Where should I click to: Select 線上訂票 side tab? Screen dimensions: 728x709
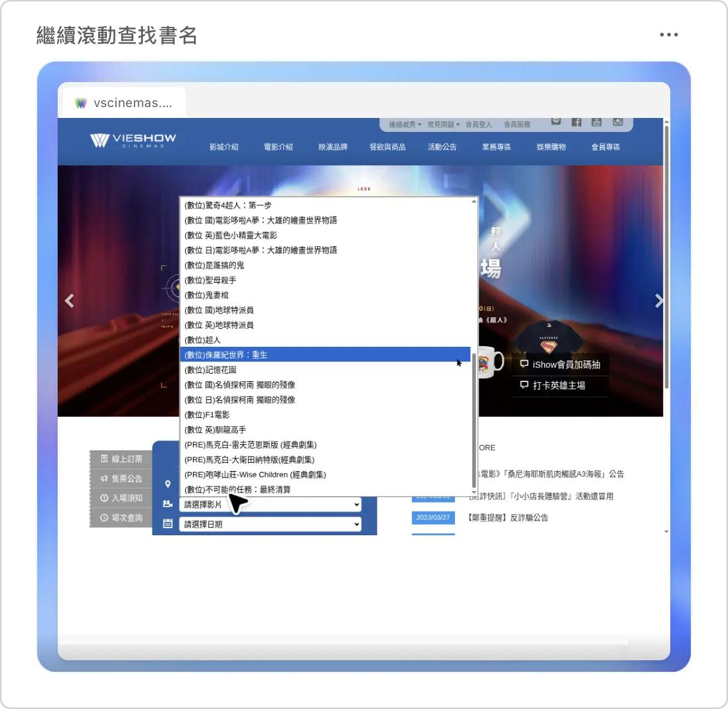(x=121, y=459)
